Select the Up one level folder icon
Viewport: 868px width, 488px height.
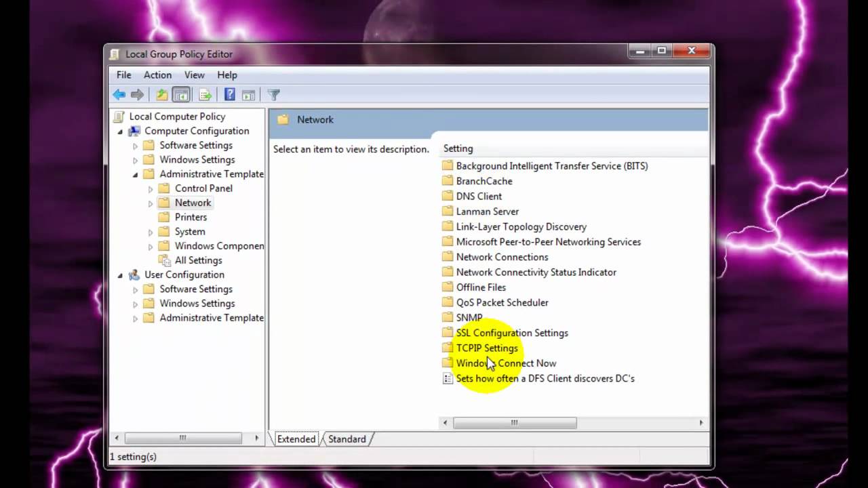162,94
